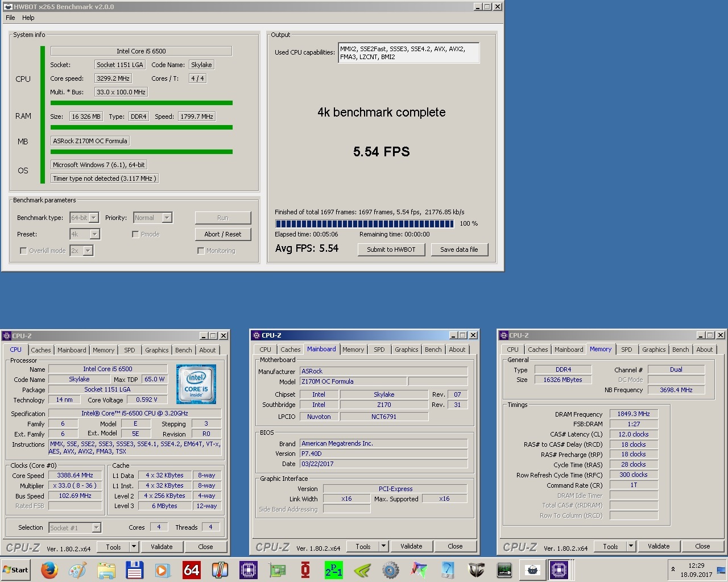The height and width of the screenshot is (582, 728).
Task: Toggle the Pmode checkbox
Action: point(135,234)
